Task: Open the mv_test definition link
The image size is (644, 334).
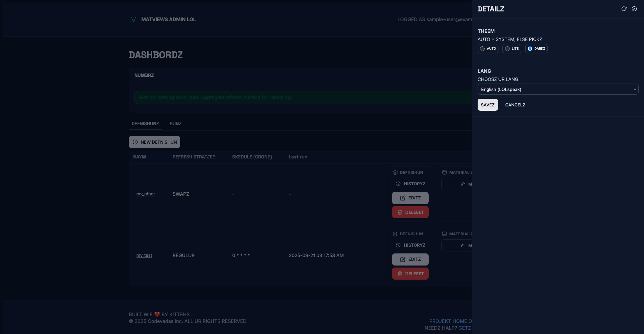Action: pyautogui.click(x=144, y=255)
